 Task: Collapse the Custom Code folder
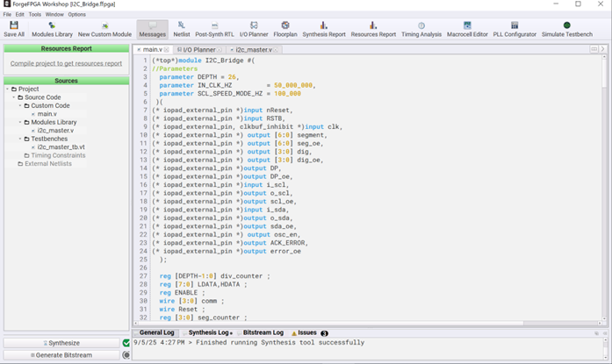pos(21,105)
